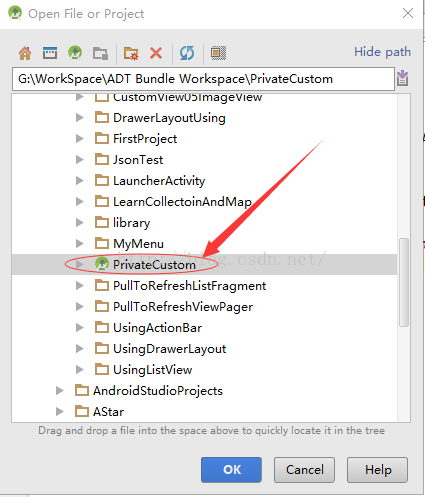This screenshot has width=425, height=497.
Task: Expand the PullToRefreshListFragment folder
Action: click(x=80, y=285)
